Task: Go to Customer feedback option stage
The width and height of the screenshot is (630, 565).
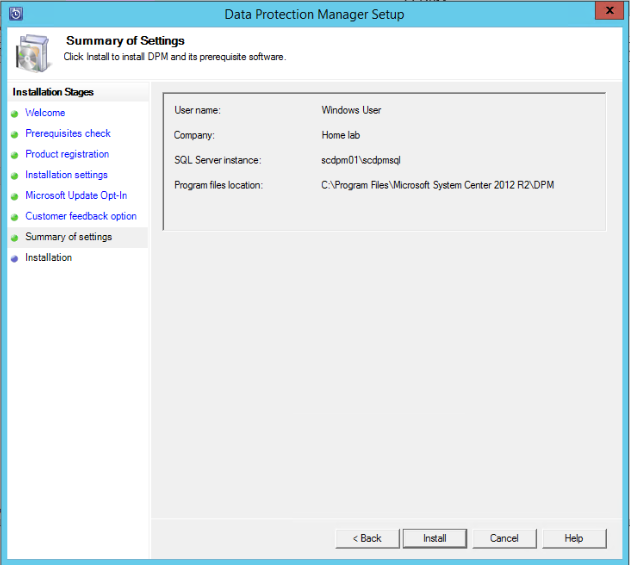Action: click(x=81, y=217)
